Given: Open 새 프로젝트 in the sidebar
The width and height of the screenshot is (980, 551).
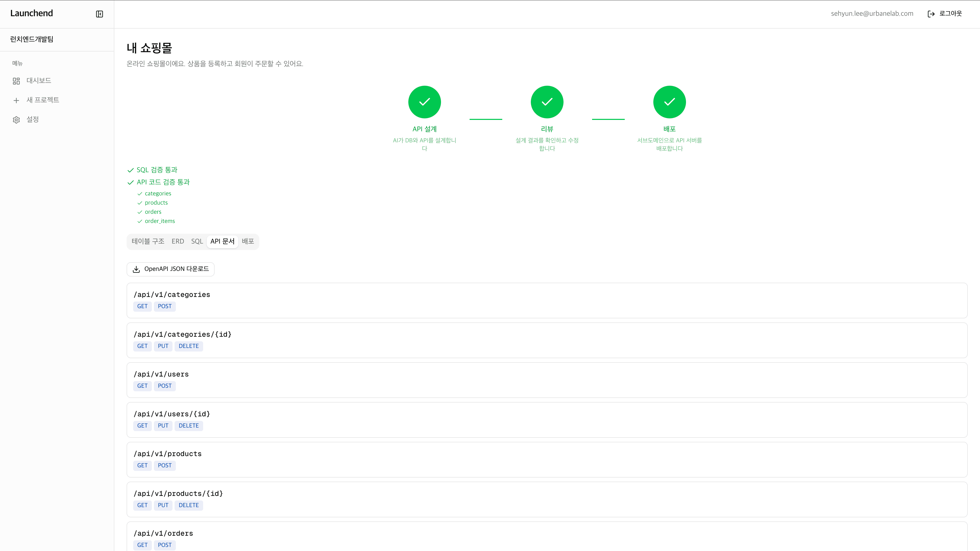Looking at the screenshot, I should coord(43,100).
